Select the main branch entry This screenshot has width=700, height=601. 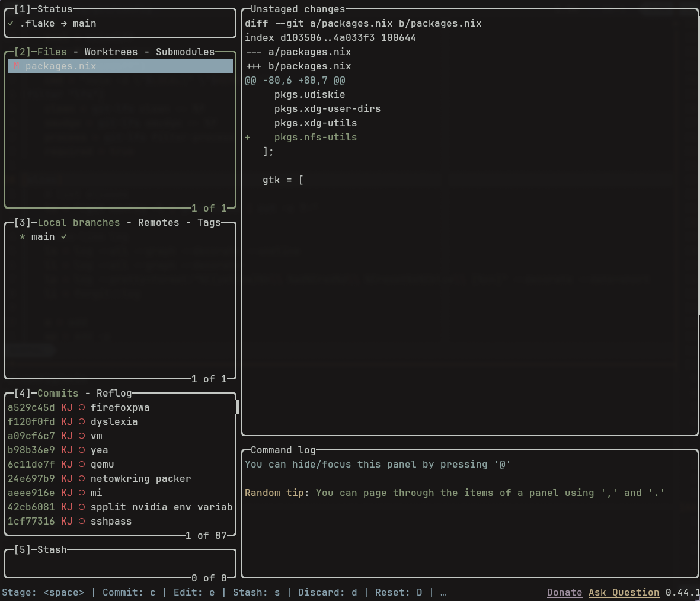[120, 236]
